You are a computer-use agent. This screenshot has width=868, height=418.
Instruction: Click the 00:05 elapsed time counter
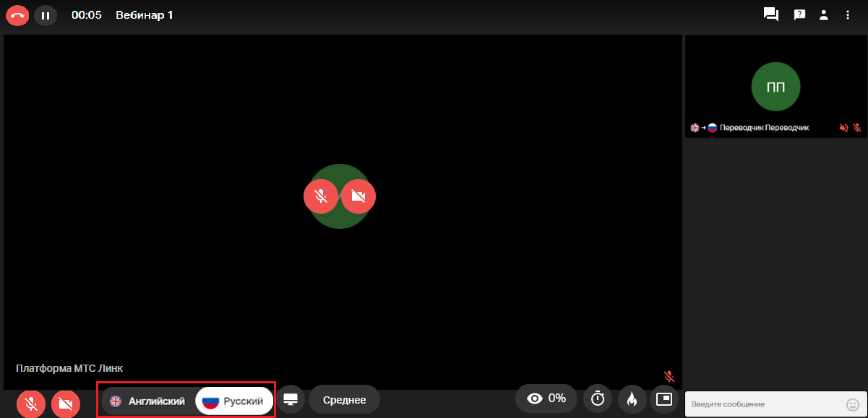[x=87, y=14]
